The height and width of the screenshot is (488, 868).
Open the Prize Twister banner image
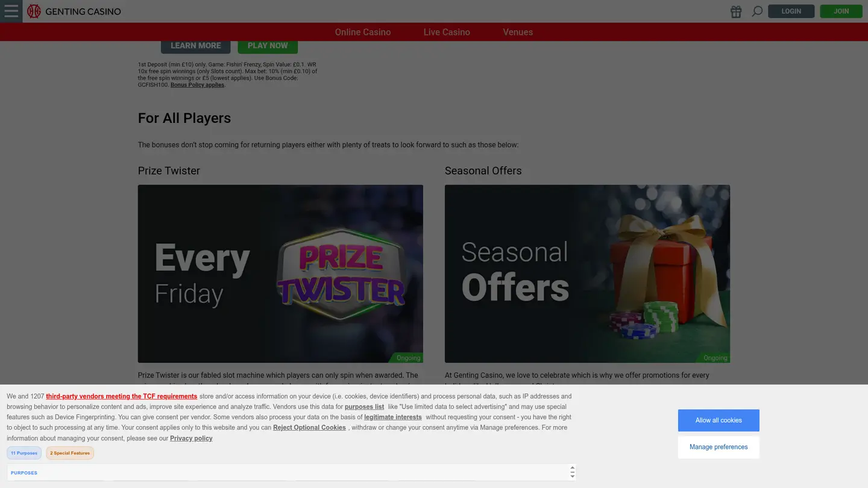(280, 274)
